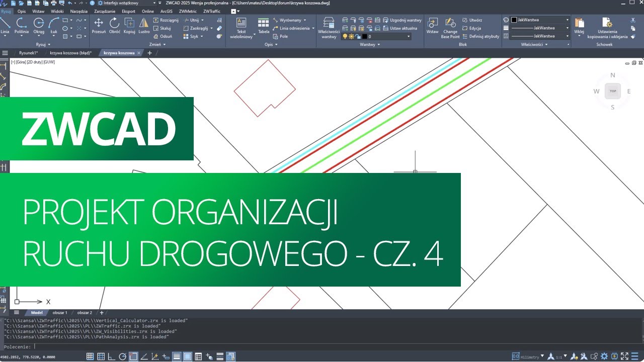
Task: Select the Linia drawing tool
Action: (x=5, y=26)
